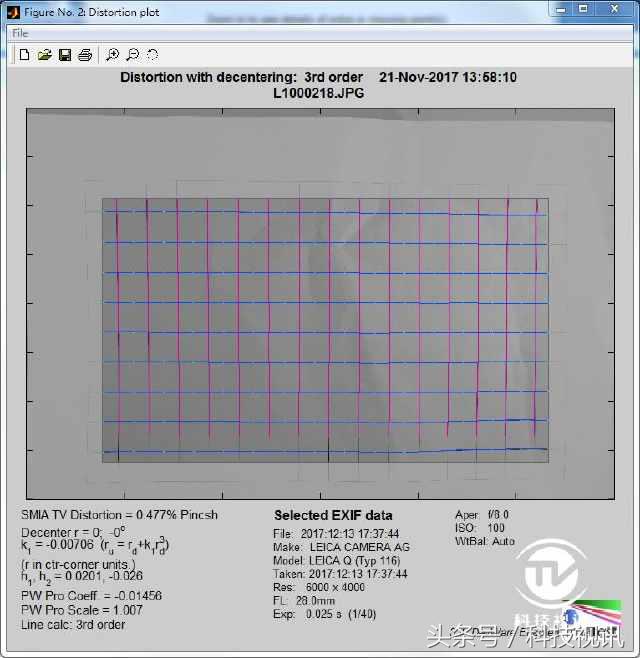Save the figure with the floppy icon
Viewport: 640px width, 658px height.
click(64, 55)
